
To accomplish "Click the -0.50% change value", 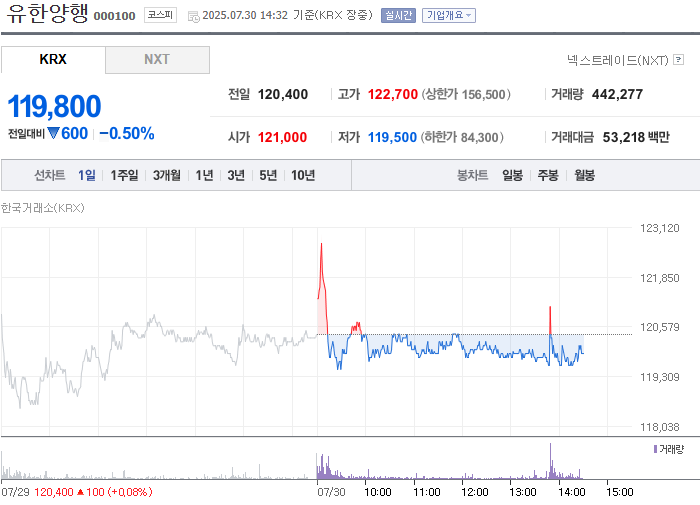I will click(127, 134).
